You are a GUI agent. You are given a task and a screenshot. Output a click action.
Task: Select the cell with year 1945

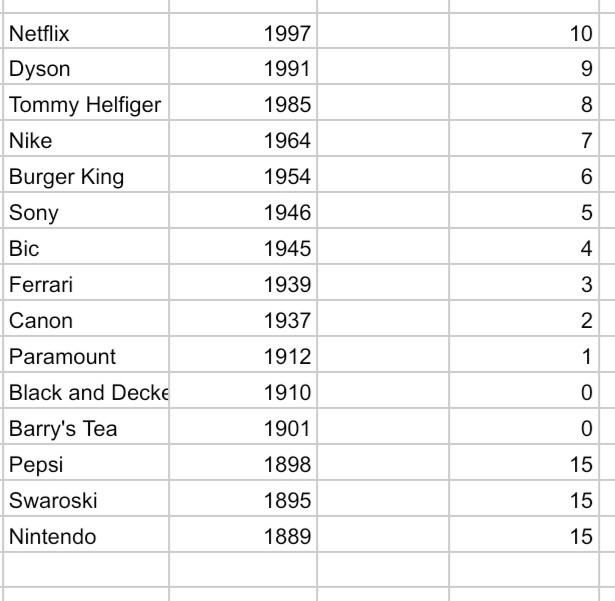point(243,246)
